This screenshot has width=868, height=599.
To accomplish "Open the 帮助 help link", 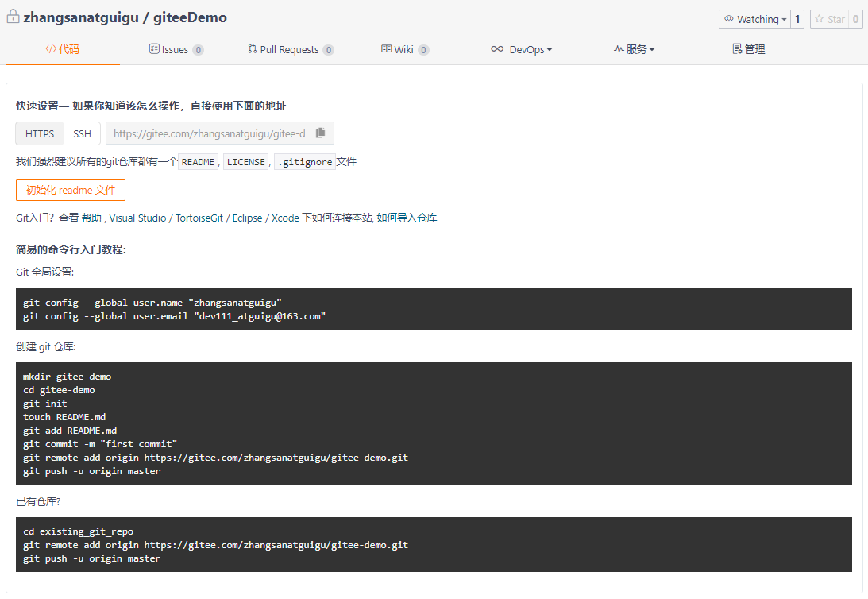I will (x=91, y=218).
